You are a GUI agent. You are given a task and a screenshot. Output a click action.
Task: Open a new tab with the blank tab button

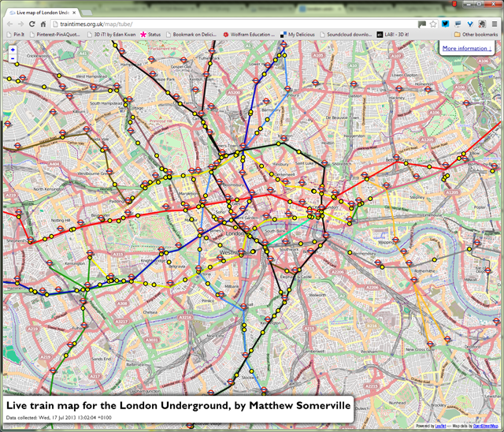click(x=87, y=13)
